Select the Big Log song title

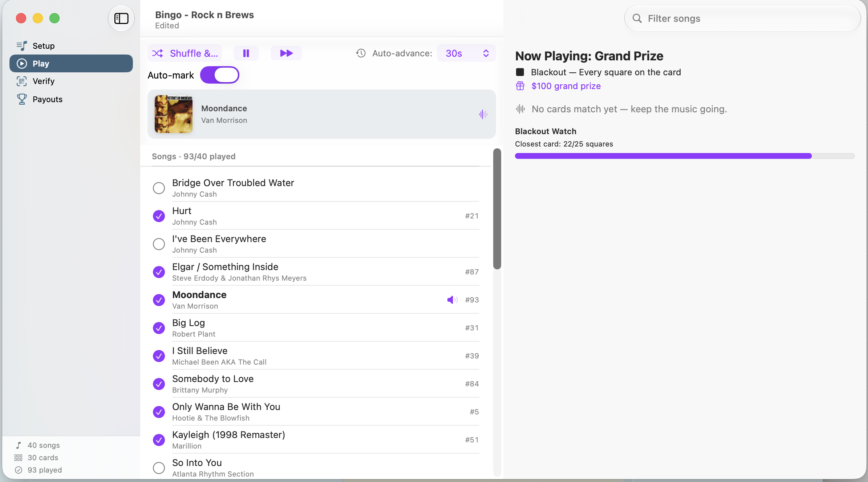[x=188, y=323]
